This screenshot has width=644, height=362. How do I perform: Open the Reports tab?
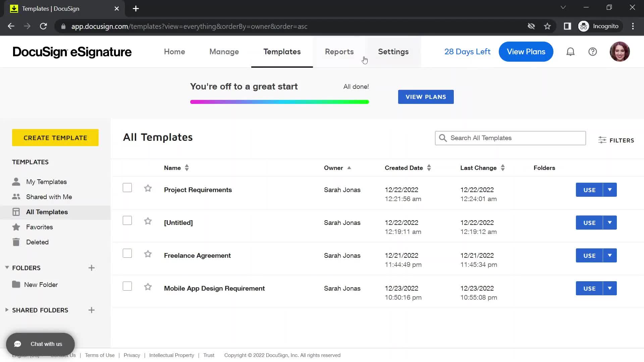point(339,52)
